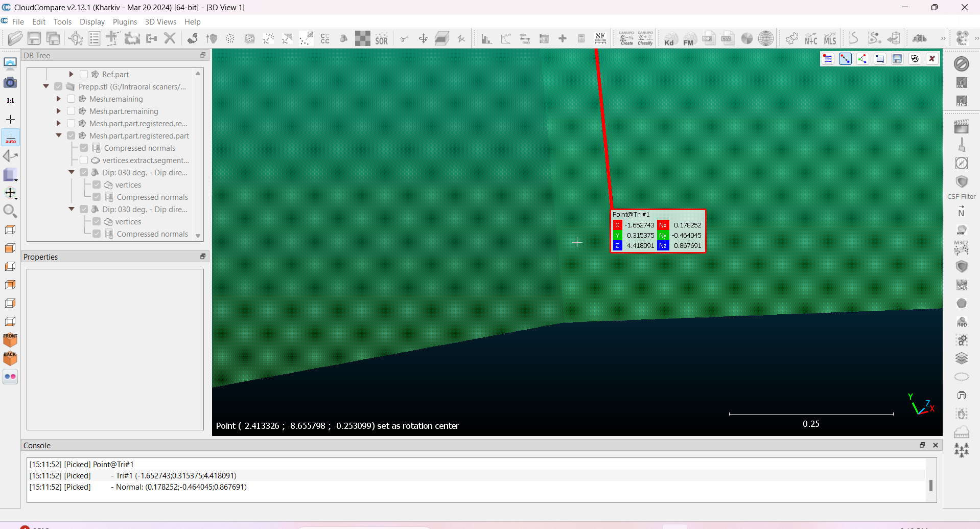
Task: Uncheck the Mesh.part.part.registered.part checkbox
Action: (x=71, y=136)
